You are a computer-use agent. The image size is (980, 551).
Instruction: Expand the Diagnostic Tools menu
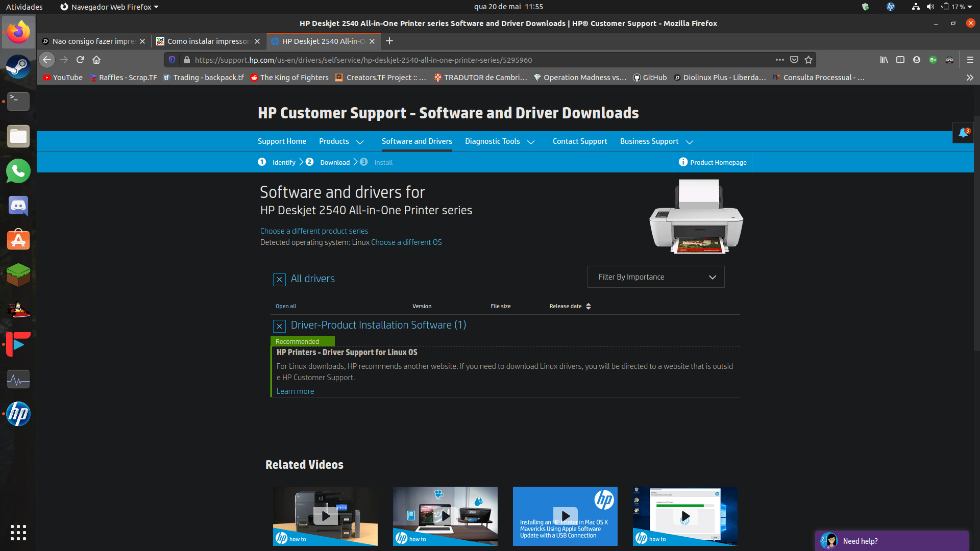pyautogui.click(x=531, y=142)
